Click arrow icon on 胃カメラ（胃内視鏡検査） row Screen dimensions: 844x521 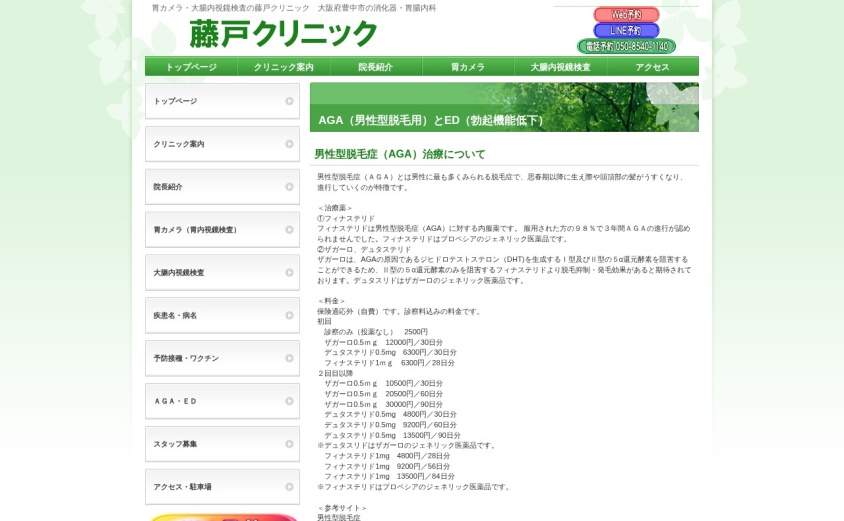tap(290, 230)
